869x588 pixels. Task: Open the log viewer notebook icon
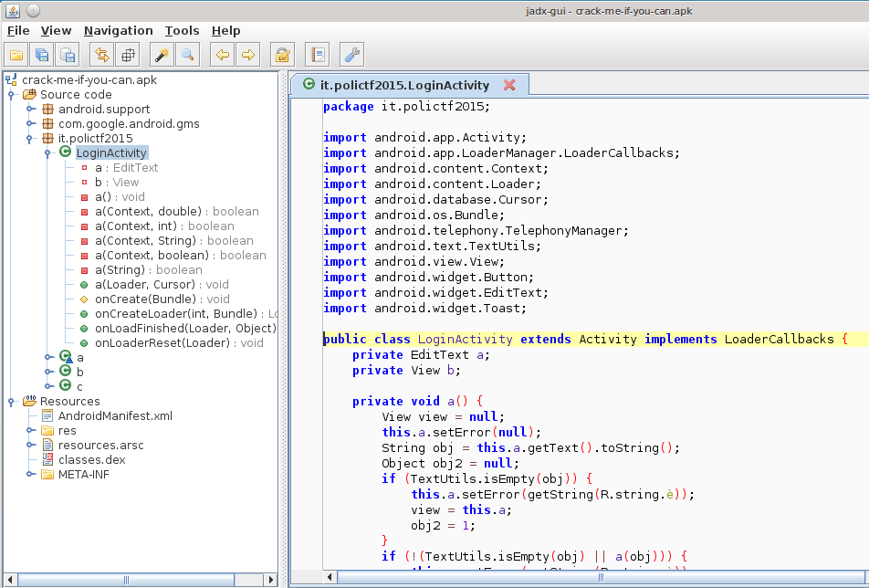coord(317,55)
